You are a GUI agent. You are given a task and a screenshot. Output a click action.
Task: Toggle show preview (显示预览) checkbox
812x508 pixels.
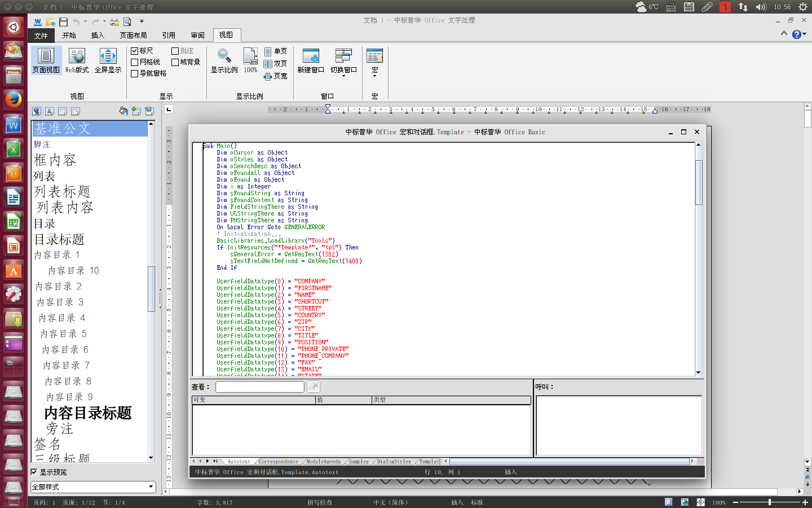(34, 472)
